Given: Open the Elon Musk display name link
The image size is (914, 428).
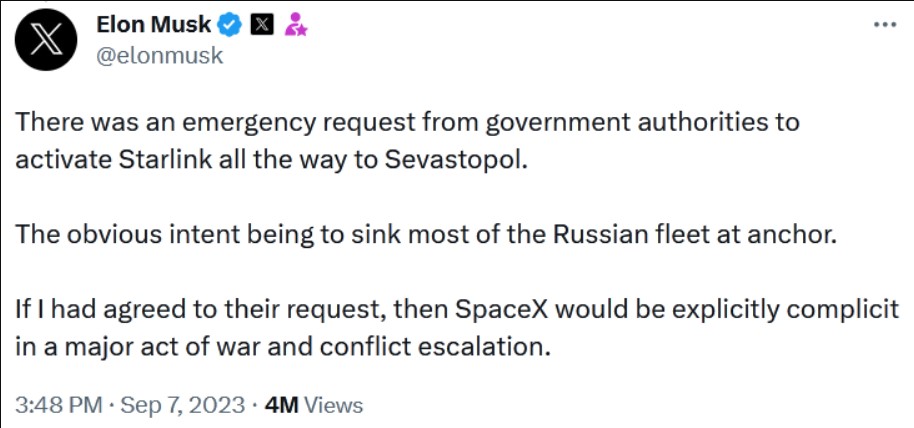Looking at the screenshot, I should click(x=153, y=26).
